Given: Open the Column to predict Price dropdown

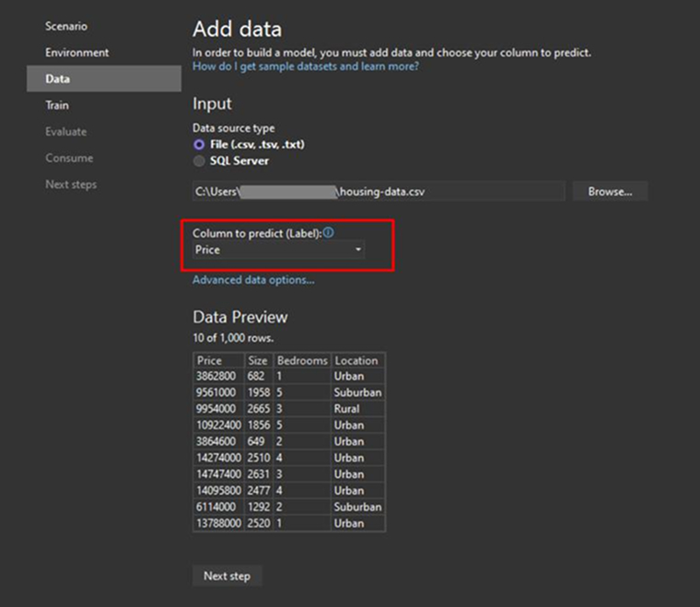Looking at the screenshot, I should (279, 250).
